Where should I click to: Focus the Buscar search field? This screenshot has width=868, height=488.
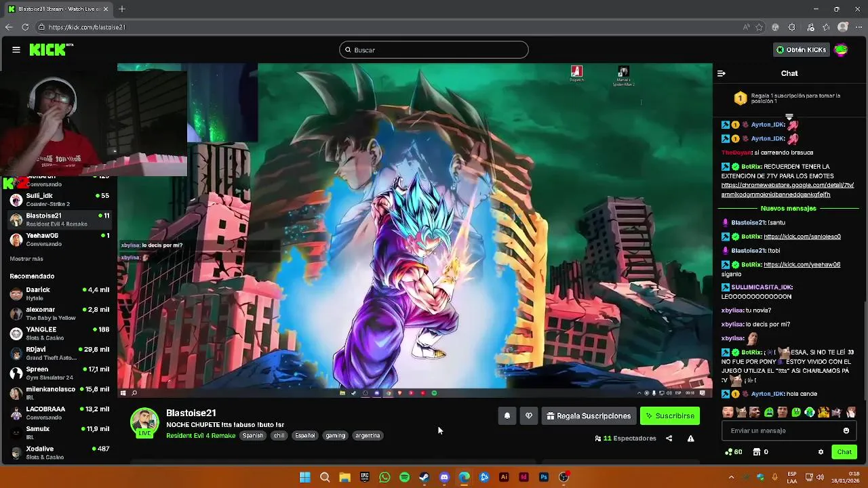tap(434, 49)
